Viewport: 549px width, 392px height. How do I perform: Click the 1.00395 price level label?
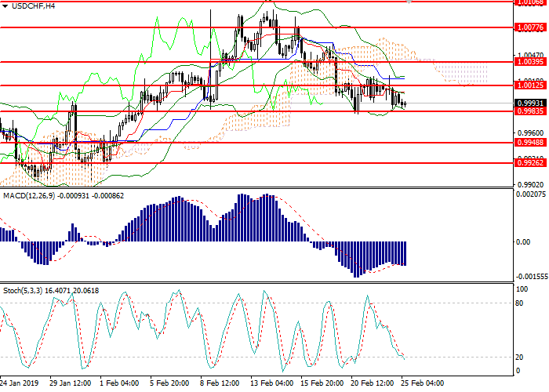coord(530,61)
